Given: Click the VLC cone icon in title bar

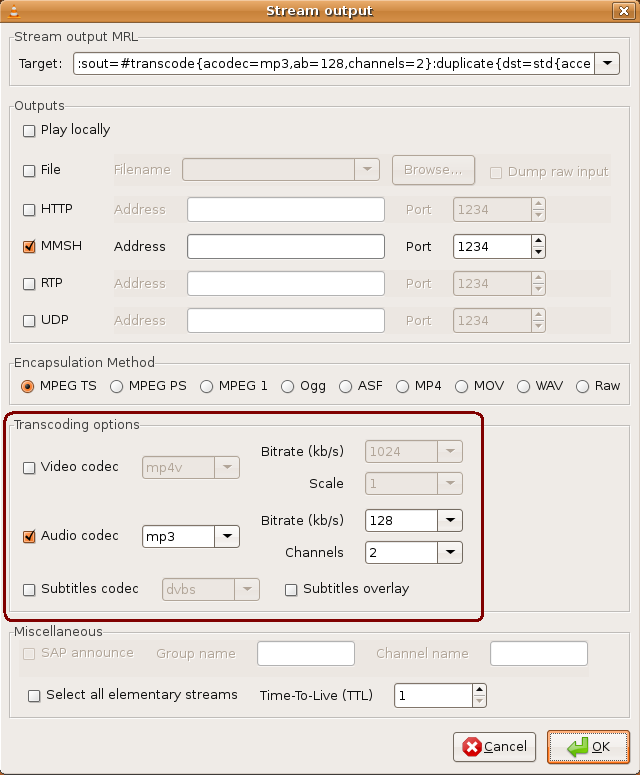Looking at the screenshot, I should [x=14, y=10].
